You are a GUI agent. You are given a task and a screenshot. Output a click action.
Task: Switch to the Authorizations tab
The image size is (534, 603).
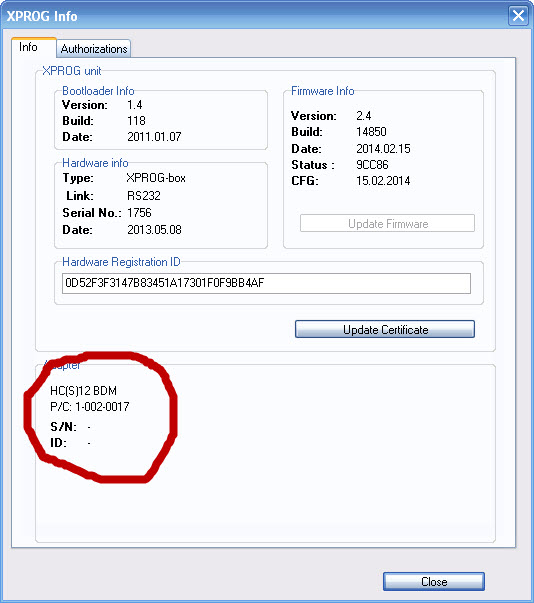click(93, 49)
